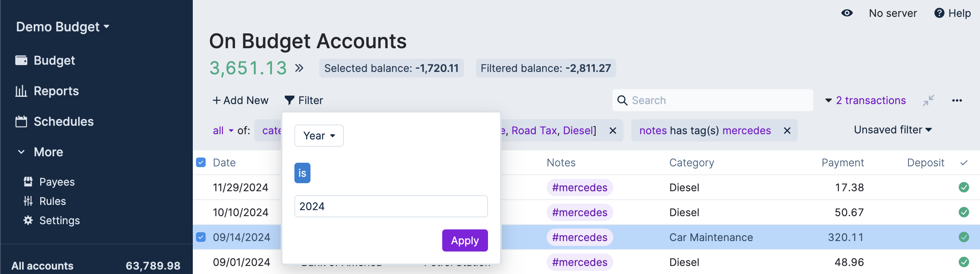
Task: Go to the Reports page
Action: click(56, 91)
